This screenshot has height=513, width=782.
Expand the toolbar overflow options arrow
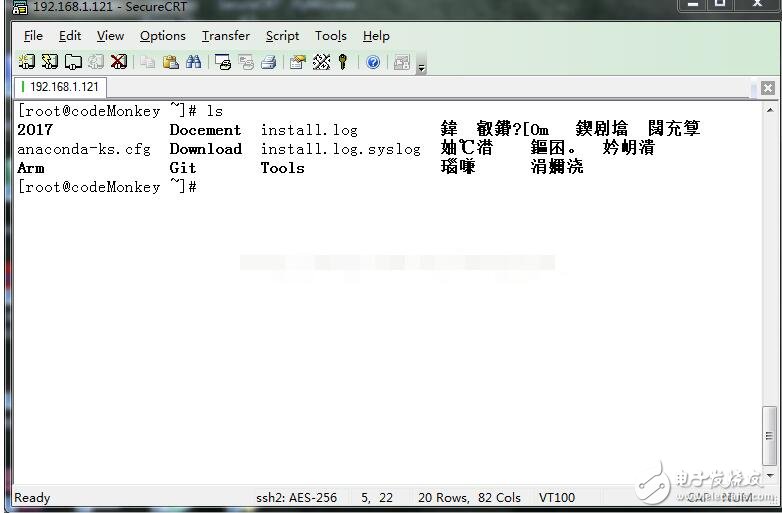[421, 66]
